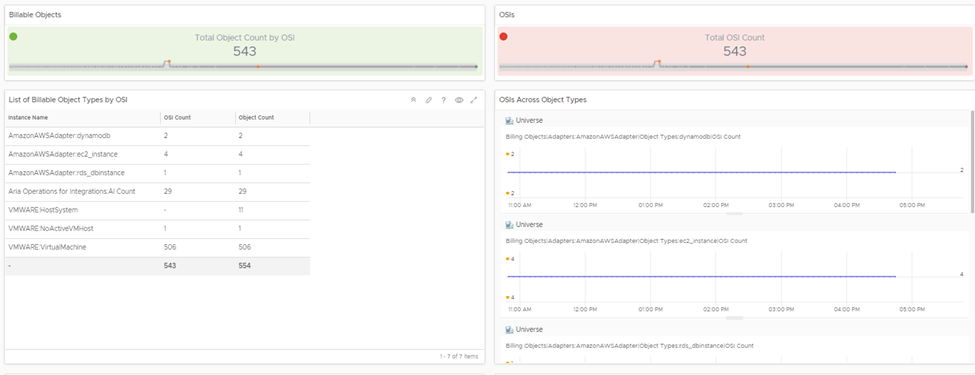This screenshot has height=375, width=975.
Task: Maximize the billable object list widget
Action: pyautogui.click(x=474, y=100)
